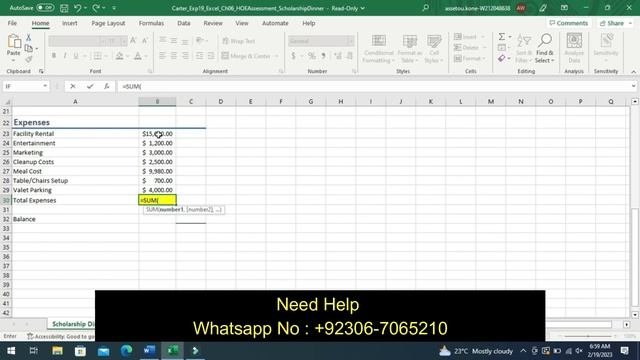Click the Redo arrow icon
This screenshot has height=360, width=640.
coord(96,8)
